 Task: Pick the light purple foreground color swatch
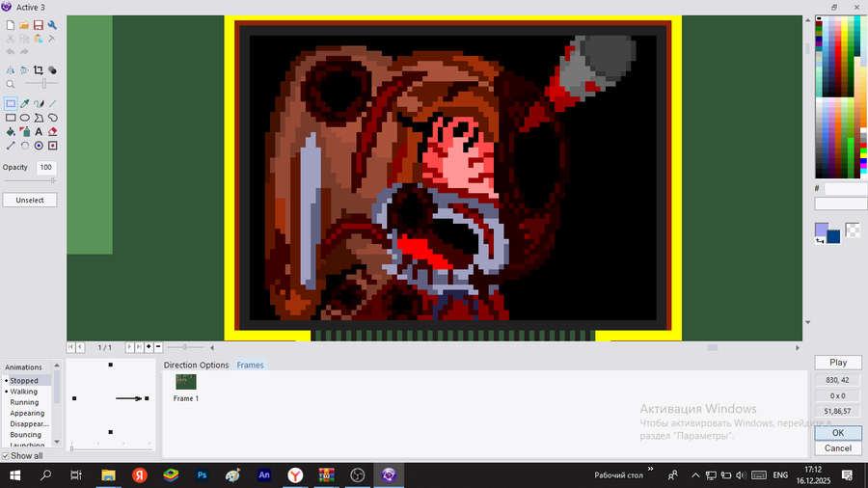821,229
